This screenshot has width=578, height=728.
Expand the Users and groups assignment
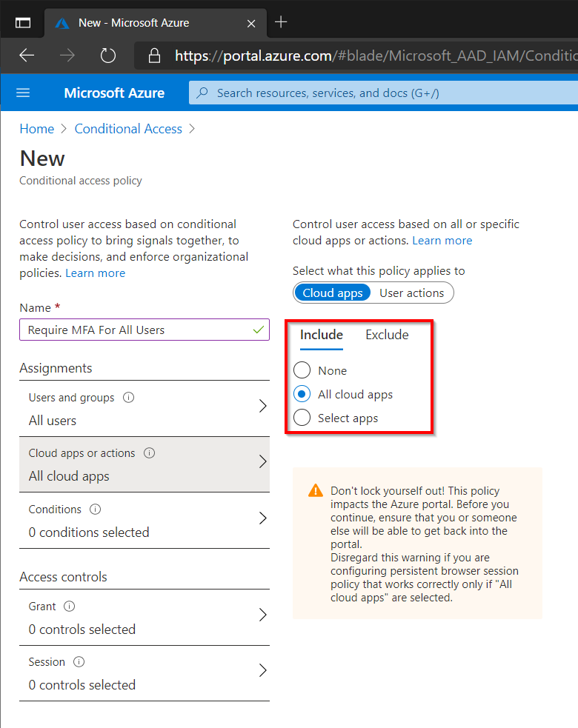(144, 409)
